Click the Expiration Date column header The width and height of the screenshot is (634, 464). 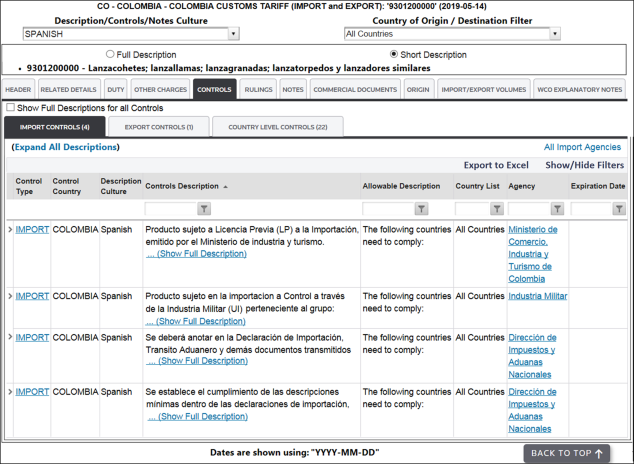pyautogui.click(x=598, y=186)
